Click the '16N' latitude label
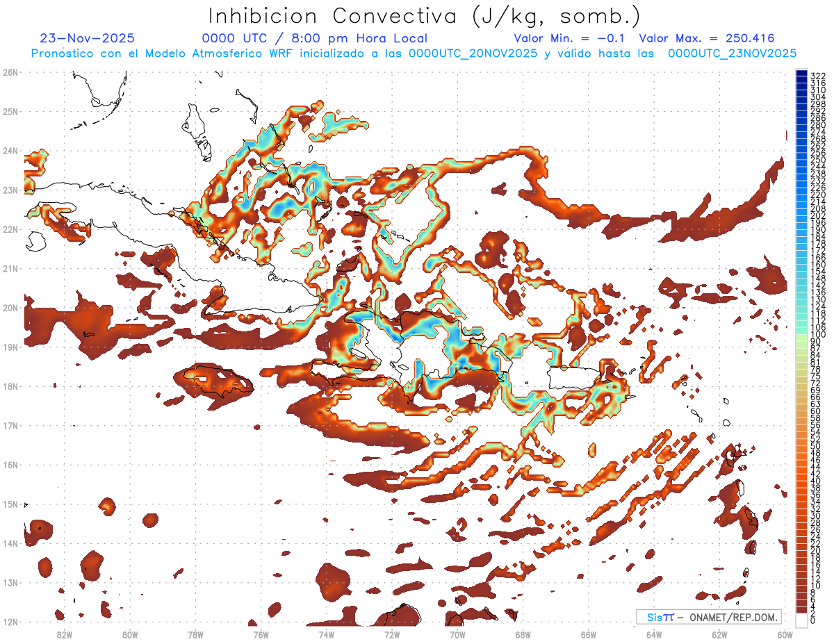 point(10,465)
